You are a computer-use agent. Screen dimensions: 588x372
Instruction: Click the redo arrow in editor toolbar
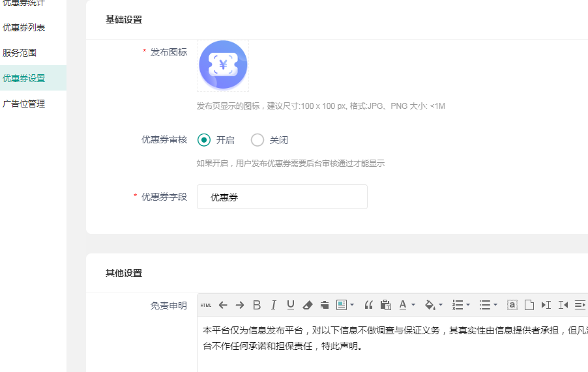click(240, 305)
